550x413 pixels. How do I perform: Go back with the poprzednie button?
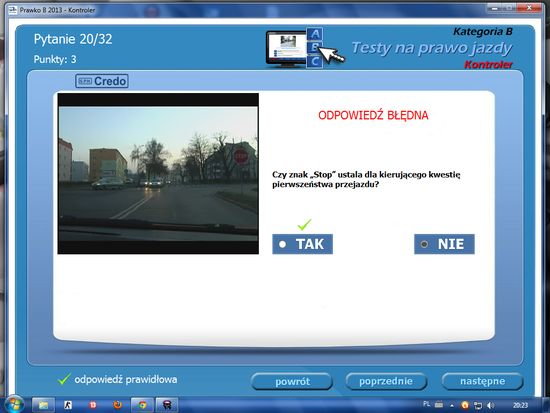tap(386, 381)
